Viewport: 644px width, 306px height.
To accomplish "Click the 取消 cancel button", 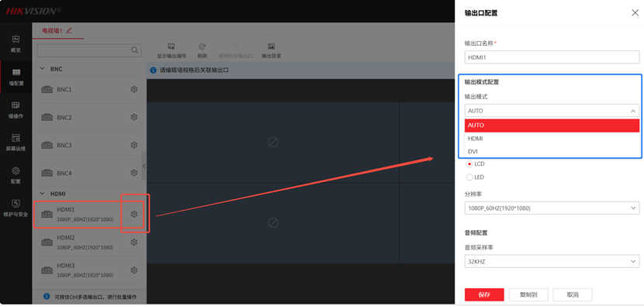I will pyautogui.click(x=573, y=294).
